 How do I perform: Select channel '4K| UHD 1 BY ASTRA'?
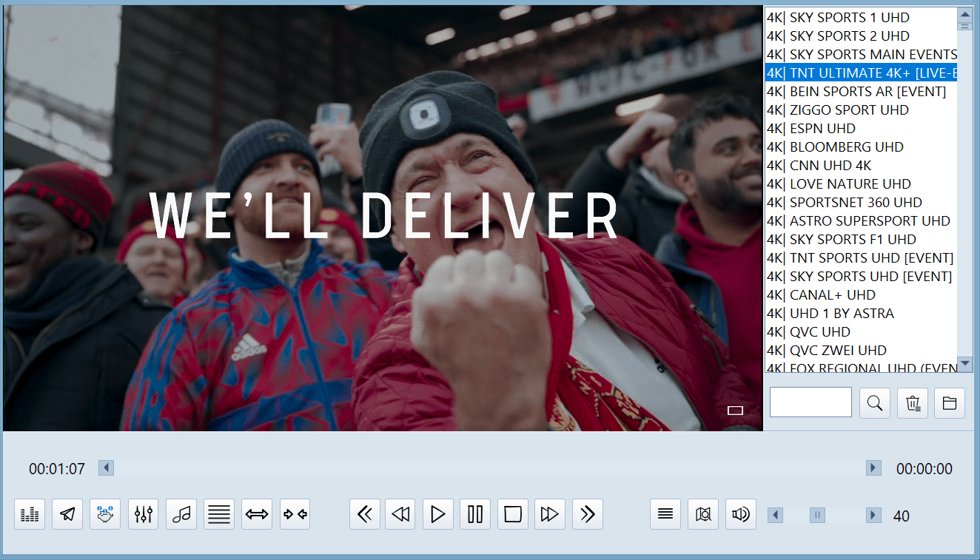pyautogui.click(x=861, y=313)
